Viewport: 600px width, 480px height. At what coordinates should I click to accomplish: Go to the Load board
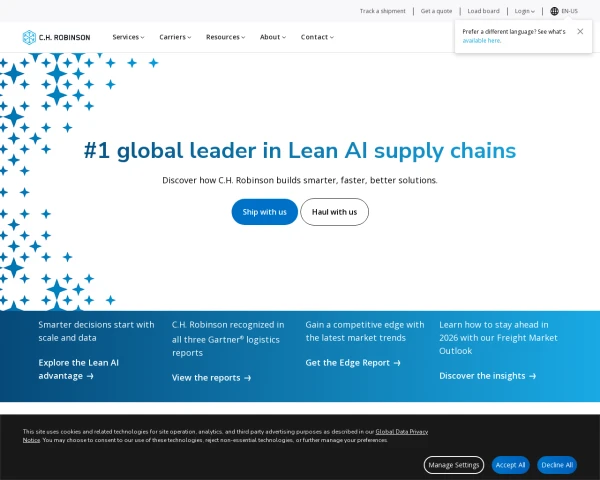(x=483, y=11)
